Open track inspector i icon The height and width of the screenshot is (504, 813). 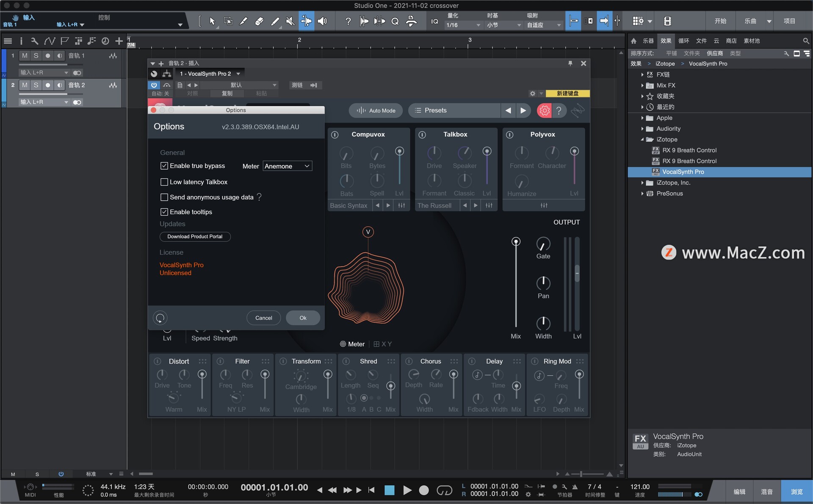(x=21, y=41)
